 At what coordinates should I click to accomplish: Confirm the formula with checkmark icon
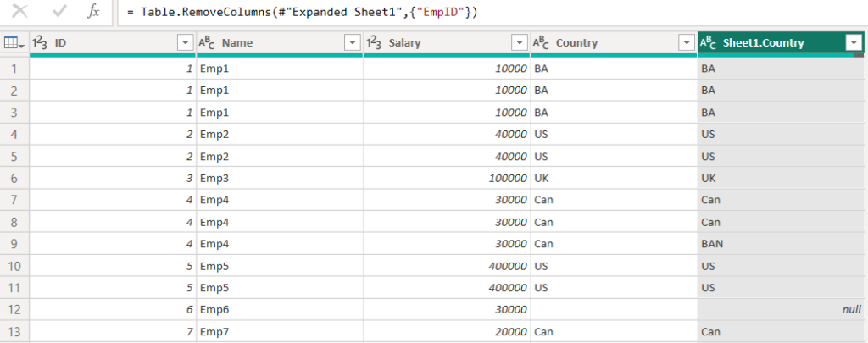58,12
